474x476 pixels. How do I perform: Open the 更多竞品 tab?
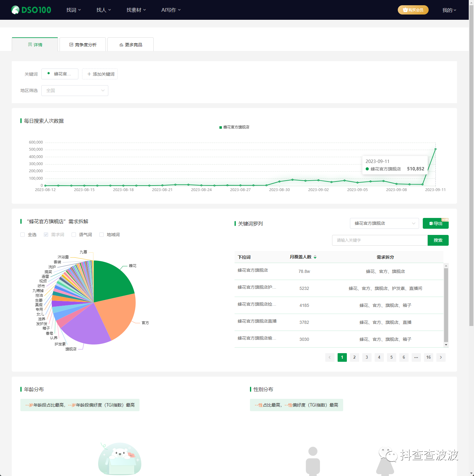click(131, 45)
